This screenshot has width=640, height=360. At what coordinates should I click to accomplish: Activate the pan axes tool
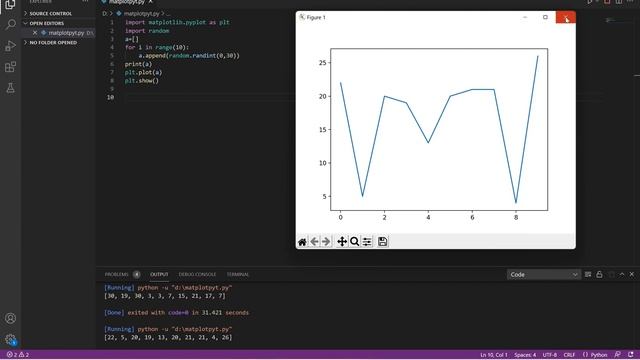tap(342, 242)
